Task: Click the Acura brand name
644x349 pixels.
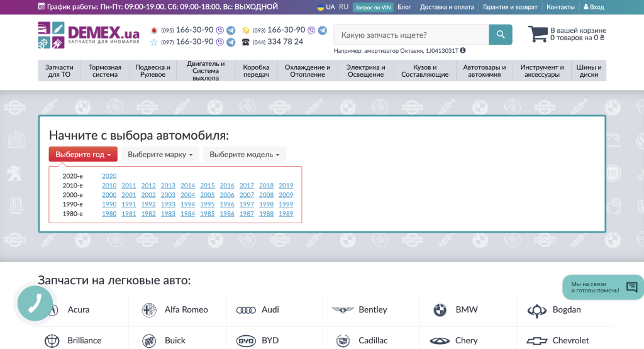Action: tap(79, 310)
